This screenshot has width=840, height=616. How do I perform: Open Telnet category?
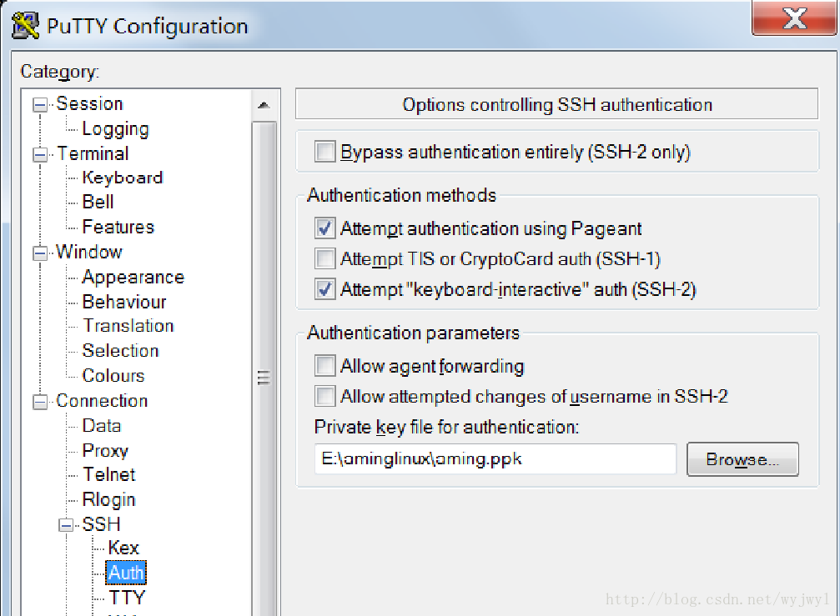pyautogui.click(x=108, y=474)
